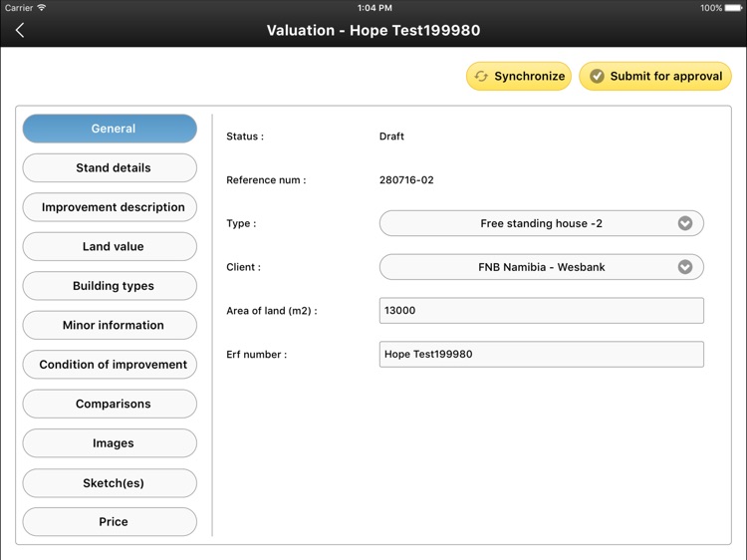Image resolution: width=747 pixels, height=560 pixels.
Task: Click reference number 280716-02
Action: coord(406,180)
